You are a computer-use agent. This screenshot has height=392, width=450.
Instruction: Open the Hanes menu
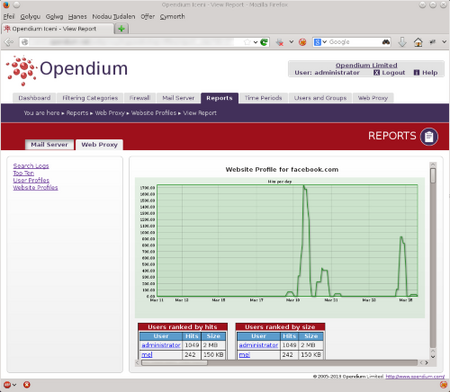point(77,16)
